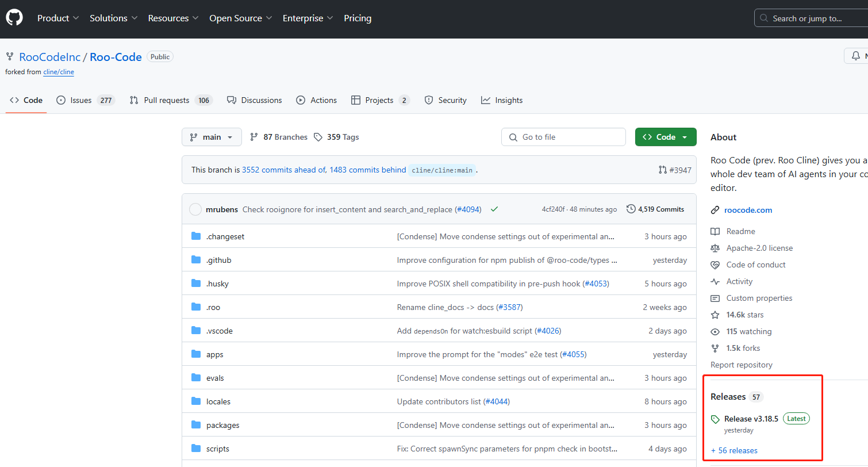The image size is (868, 467).
Task: Open the apps folder
Action: [x=214, y=354]
